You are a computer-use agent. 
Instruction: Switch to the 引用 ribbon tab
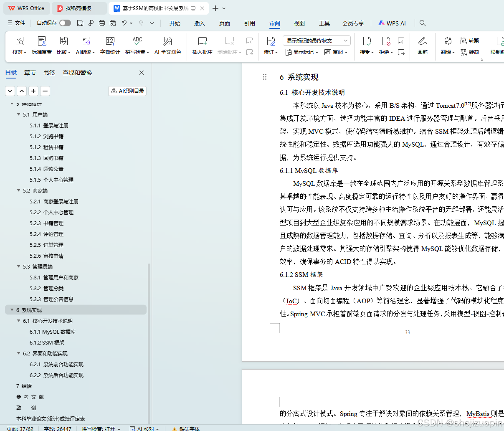click(x=250, y=23)
